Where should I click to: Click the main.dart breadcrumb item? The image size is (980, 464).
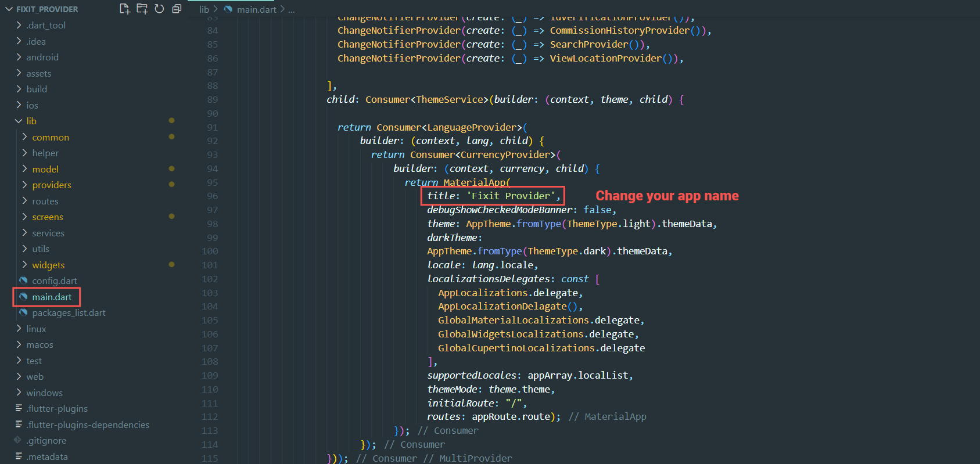pyautogui.click(x=256, y=9)
